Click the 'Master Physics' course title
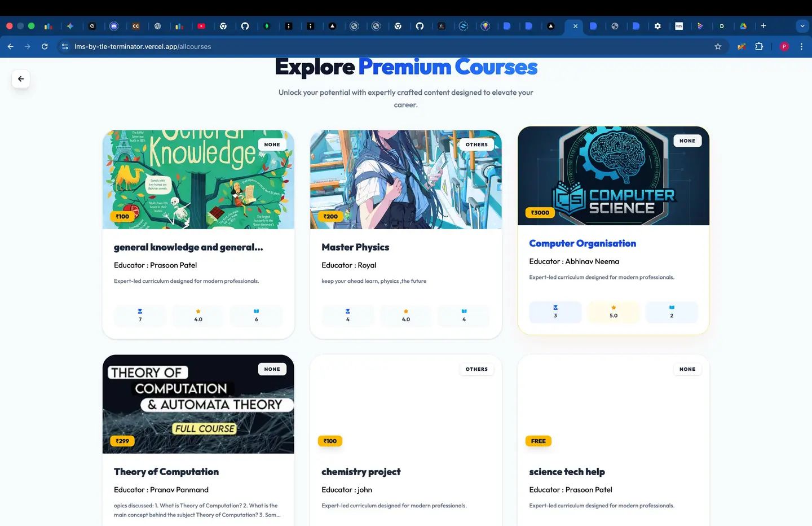812x526 pixels. (x=355, y=247)
